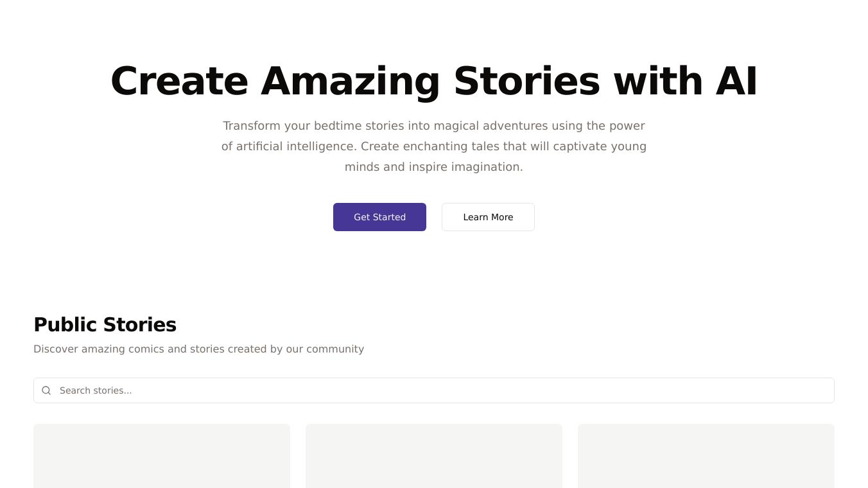Click "Stories" in the top main headline
Viewport: 868px width, 488px height.
click(x=526, y=82)
